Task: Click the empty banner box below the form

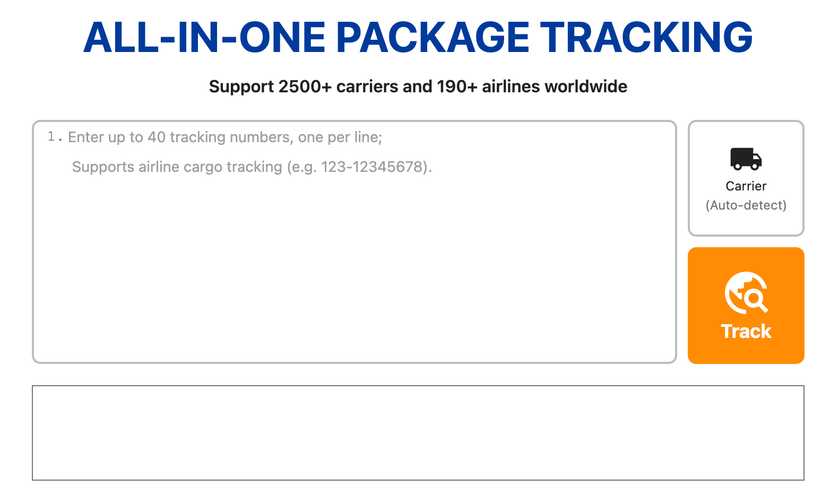Action: (418, 433)
